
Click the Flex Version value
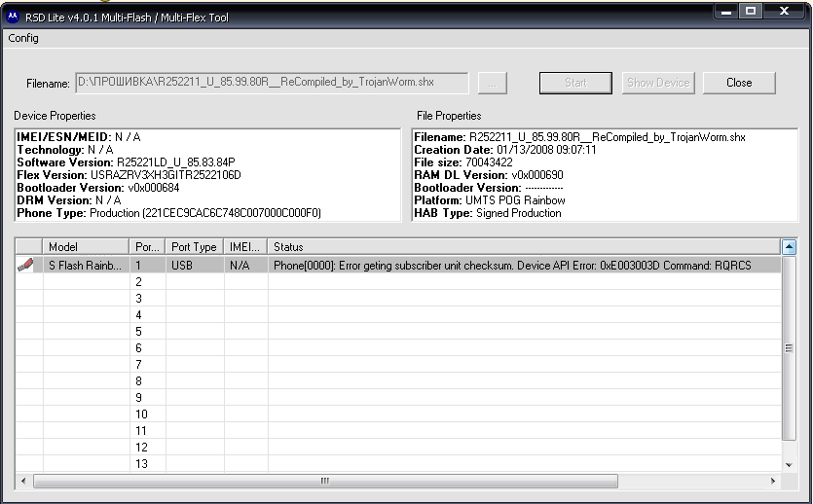click(x=166, y=175)
